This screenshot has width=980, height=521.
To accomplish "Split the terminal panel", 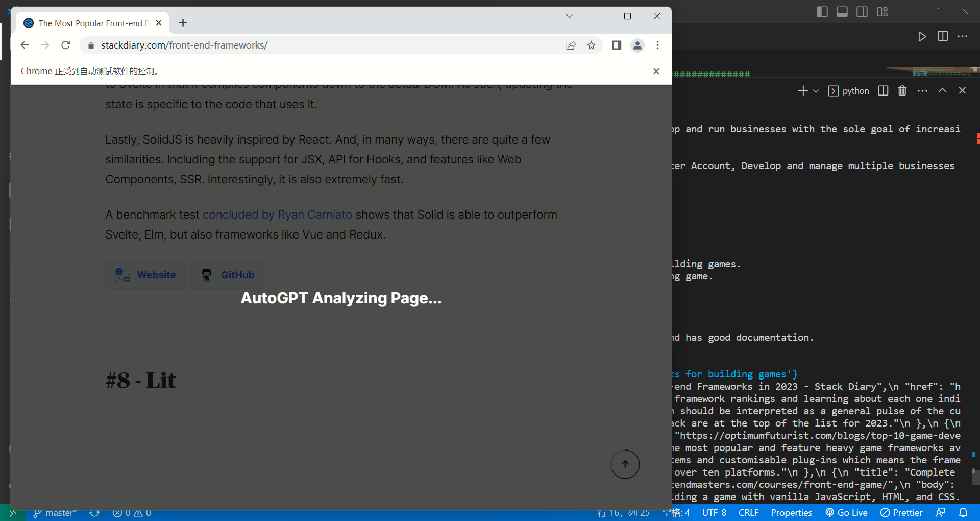I will [x=883, y=91].
